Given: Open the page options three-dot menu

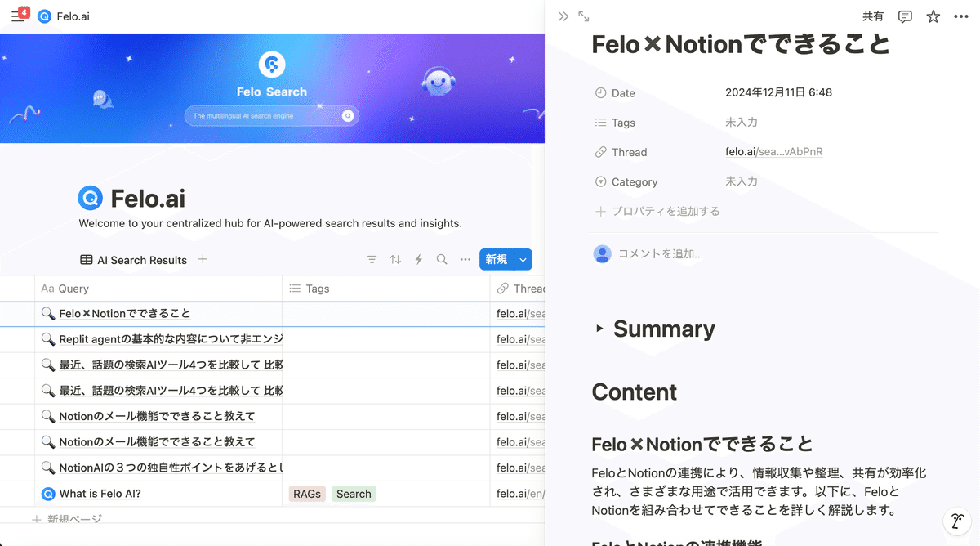Looking at the screenshot, I should click(960, 16).
